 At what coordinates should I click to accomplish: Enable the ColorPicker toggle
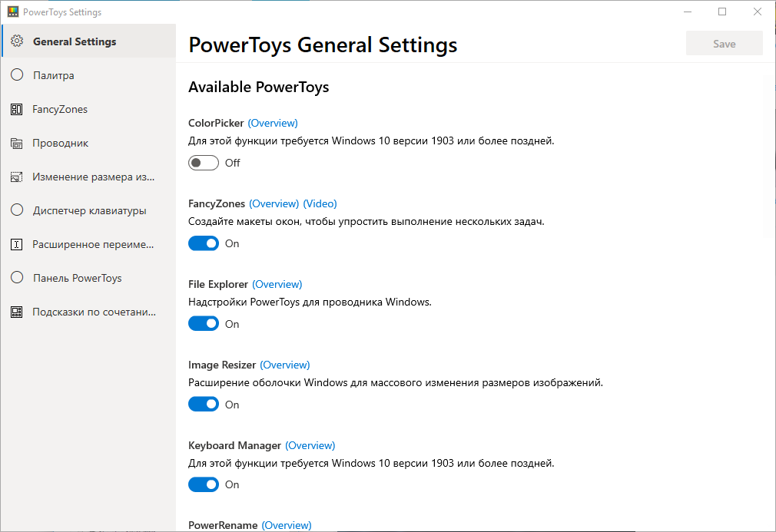204,163
